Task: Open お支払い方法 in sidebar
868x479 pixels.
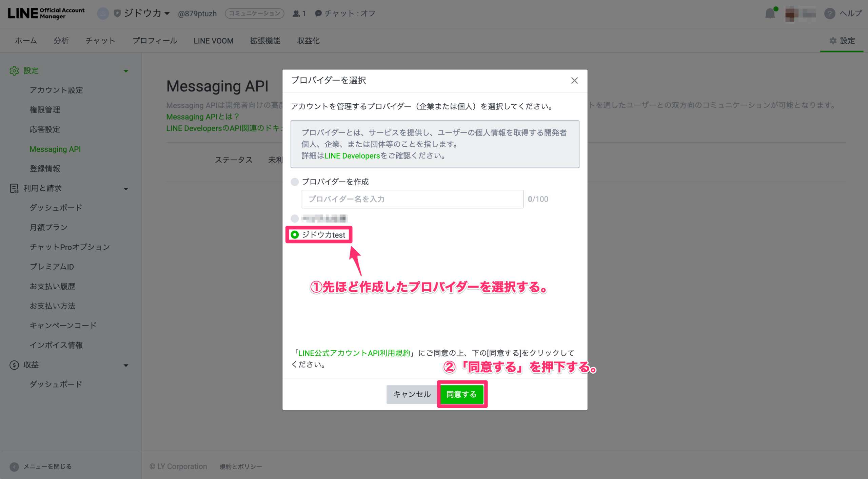Action: click(x=52, y=306)
